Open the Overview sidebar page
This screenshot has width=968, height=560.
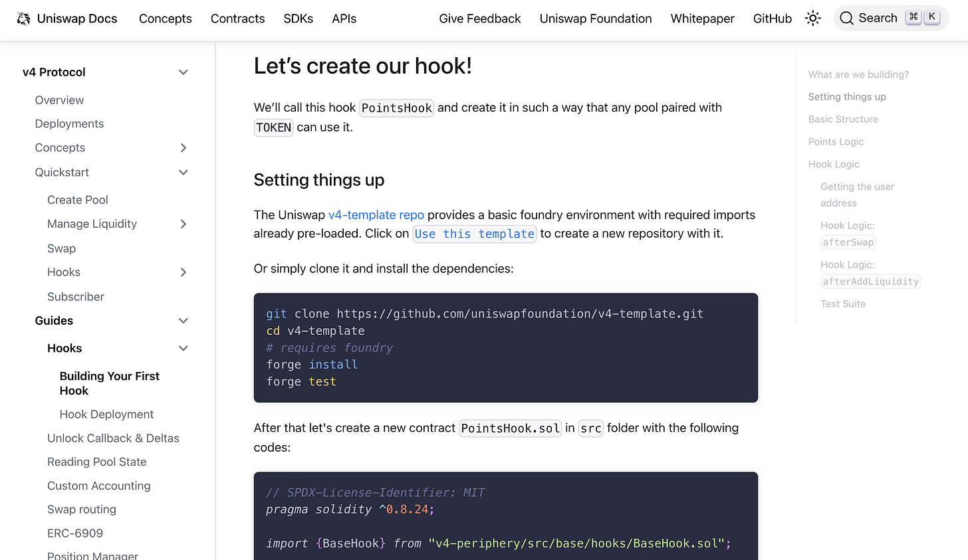(59, 100)
